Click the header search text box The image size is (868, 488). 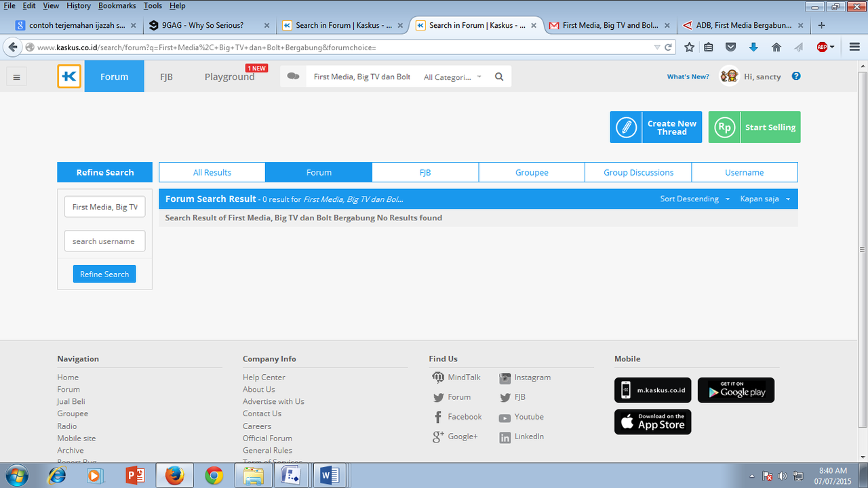[x=363, y=77]
